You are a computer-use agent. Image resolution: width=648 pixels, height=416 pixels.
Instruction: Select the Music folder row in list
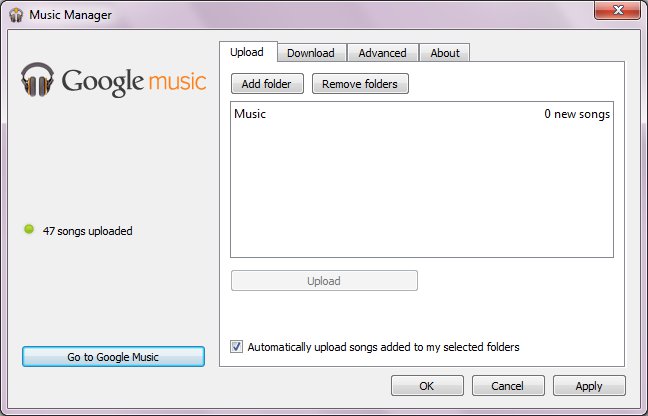point(422,114)
